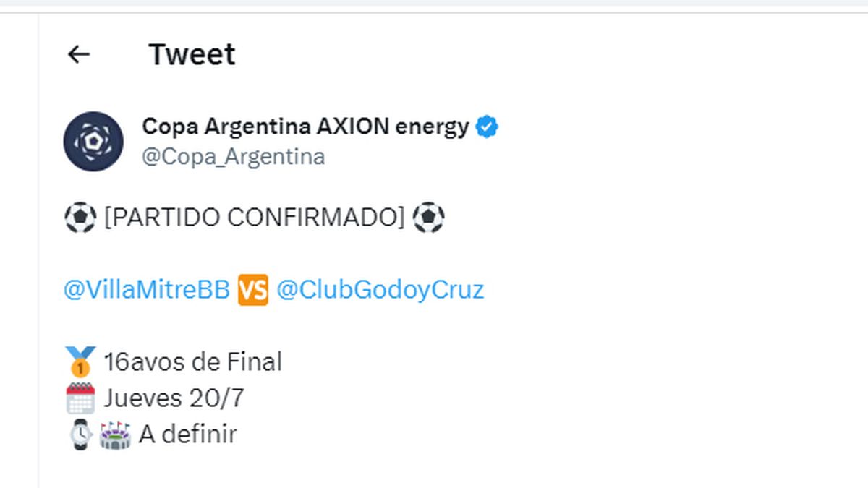Click the 16avos de Final text
Image resolution: width=868 pixels, height=488 pixels.
(192, 361)
